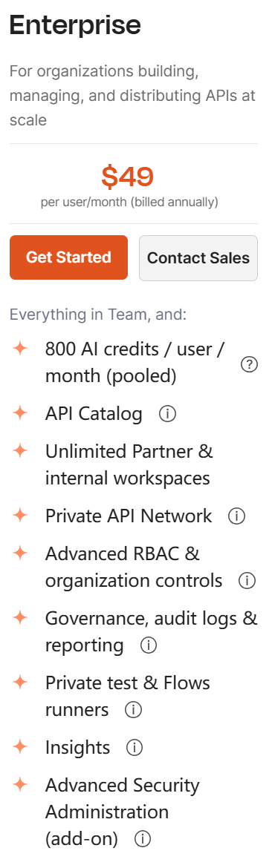Select the 'Everything in Team, and:' text
Screen dimensions: 272x868
point(98,315)
